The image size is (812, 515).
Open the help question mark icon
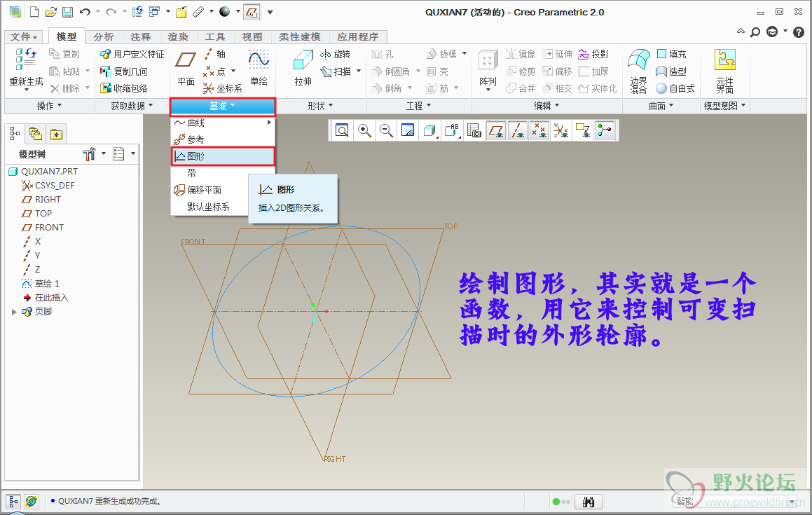(799, 32)
